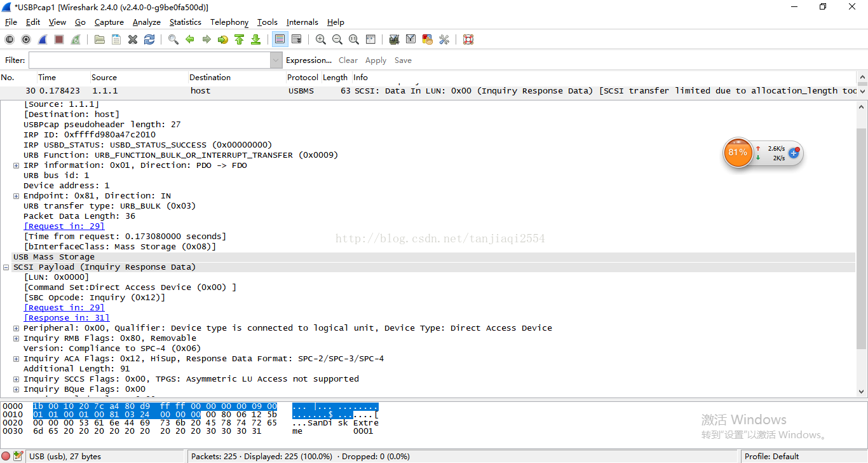The image size is (868, 463).
Task: Open the Capture menu
Action: tap(109, 22)
